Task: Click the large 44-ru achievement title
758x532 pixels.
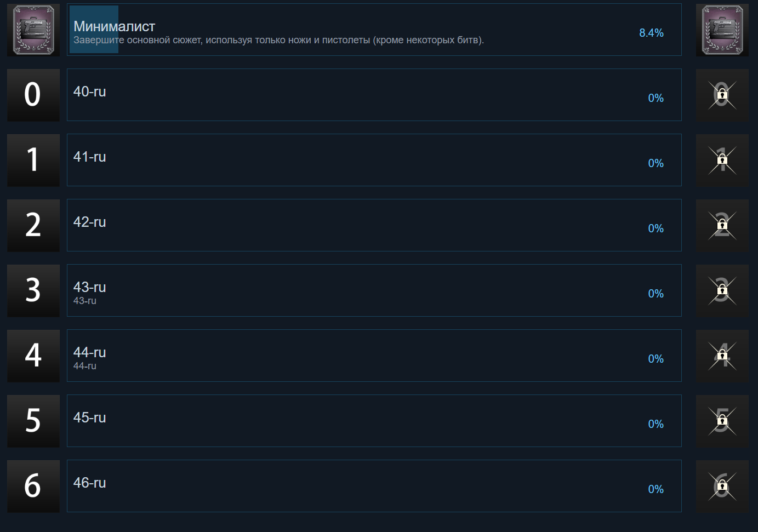Action: click(x=90, y=352)
